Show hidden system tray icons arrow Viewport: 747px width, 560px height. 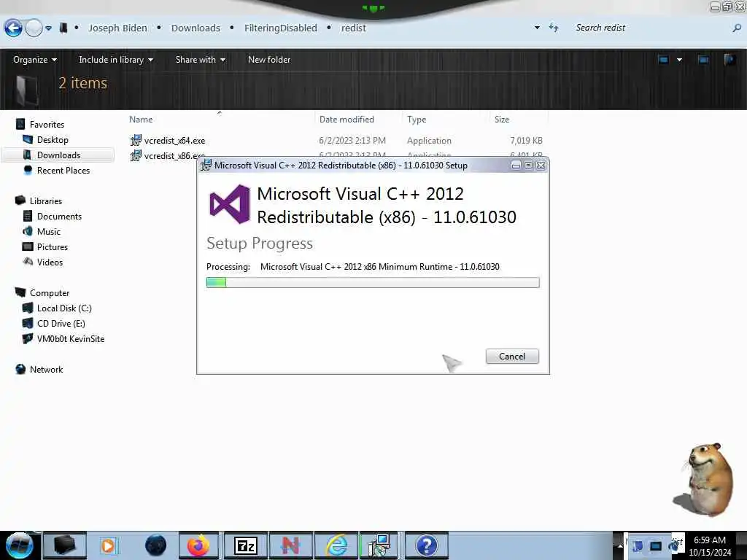pos(620,545)
